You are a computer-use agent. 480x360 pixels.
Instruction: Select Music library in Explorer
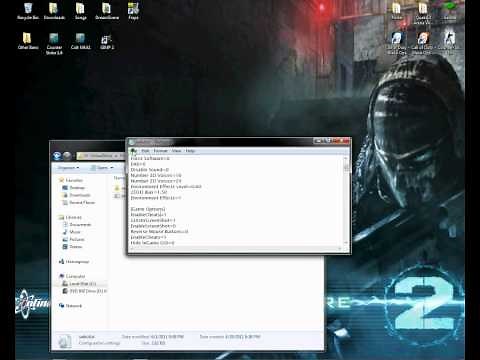[72, 232]
